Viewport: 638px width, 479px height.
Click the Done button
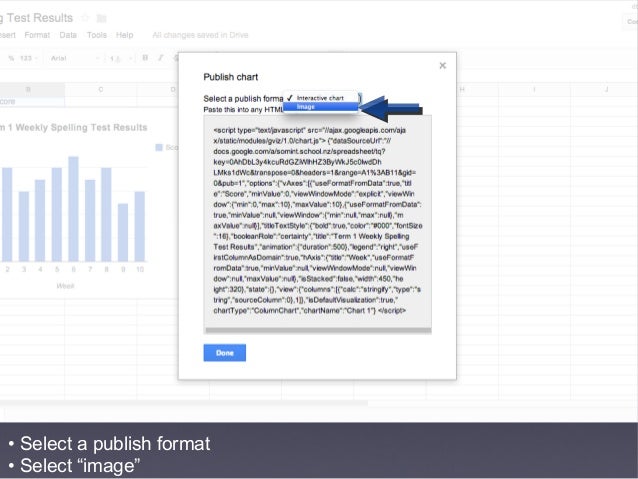point(225,353)
